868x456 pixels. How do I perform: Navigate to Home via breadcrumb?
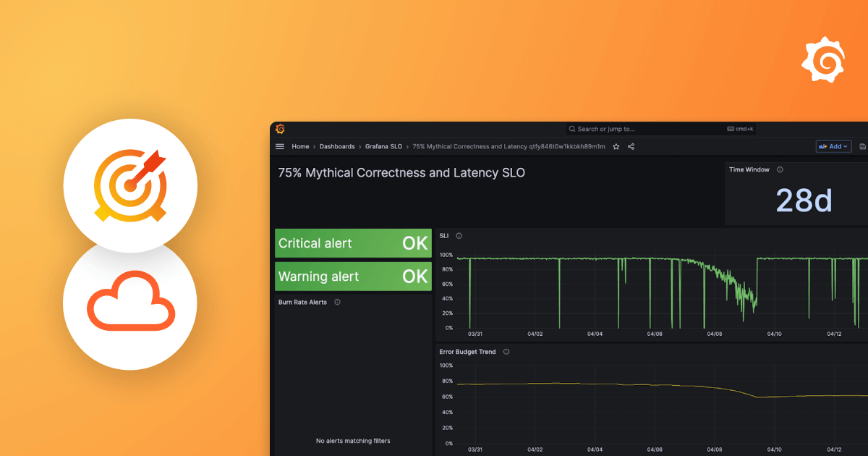300,146
